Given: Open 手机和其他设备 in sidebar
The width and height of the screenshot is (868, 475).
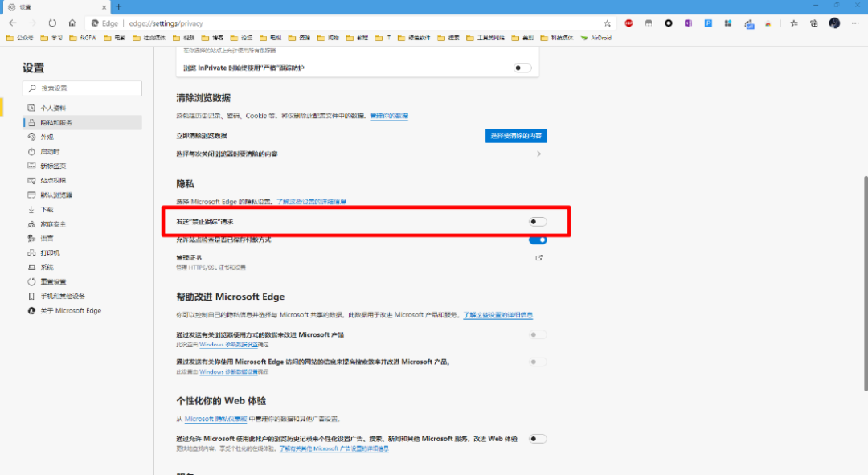Looking at the screenshot, I should 83,297.
